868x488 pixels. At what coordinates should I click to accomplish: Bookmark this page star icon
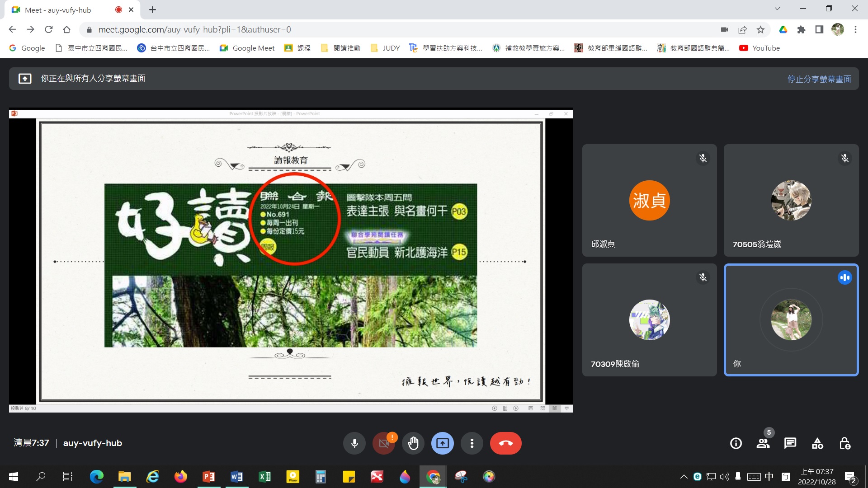pyautogui.click(x=760, y=30)
